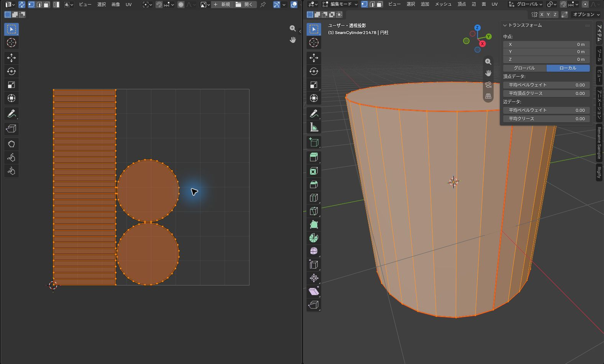Open グローバル transform orientation dropdown in header
Viewport: 604px width, 364px height.
[x=525, y=4]
